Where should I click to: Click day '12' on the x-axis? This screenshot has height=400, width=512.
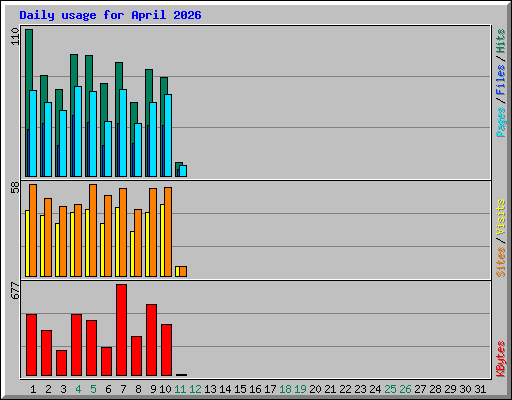(195, 389)
